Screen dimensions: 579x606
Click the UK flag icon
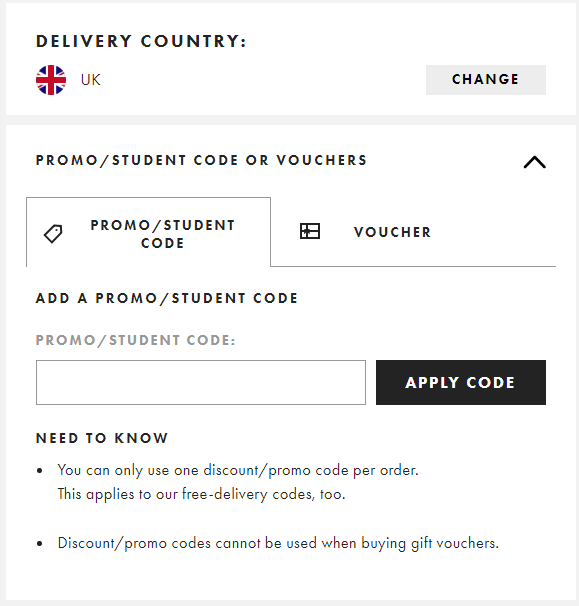[51, 80]
